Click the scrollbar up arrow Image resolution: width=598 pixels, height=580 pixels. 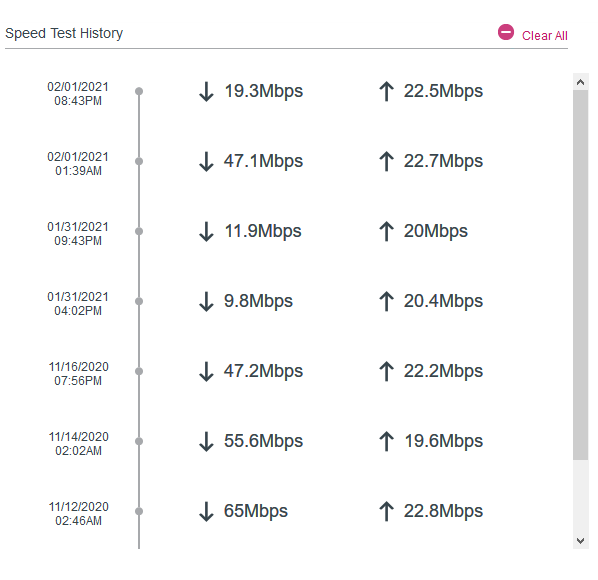[580, 82]
